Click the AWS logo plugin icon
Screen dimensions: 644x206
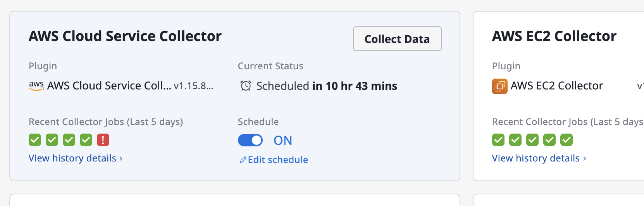(36, 86)
